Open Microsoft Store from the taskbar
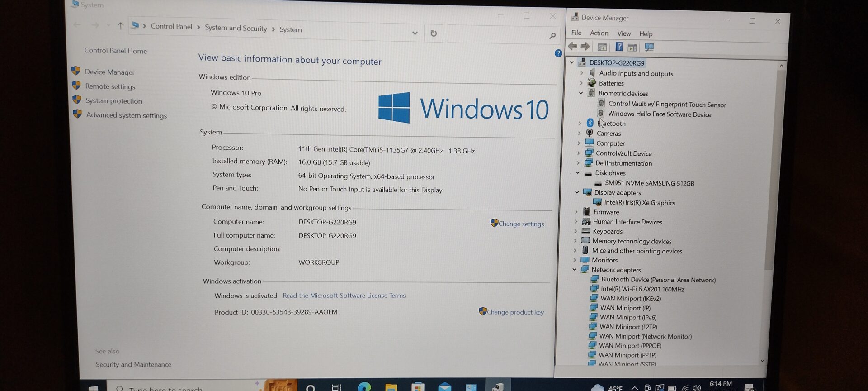868x391 pixels. (418, 387)
